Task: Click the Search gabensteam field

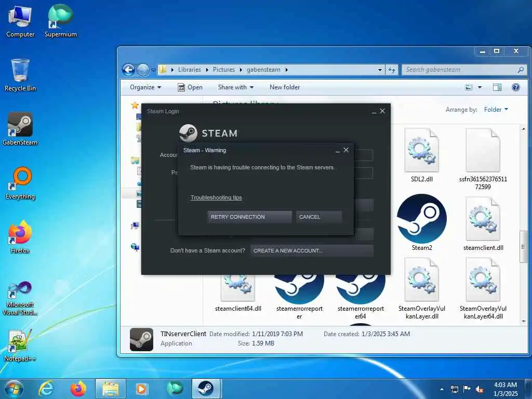Action: pos(464,70)
